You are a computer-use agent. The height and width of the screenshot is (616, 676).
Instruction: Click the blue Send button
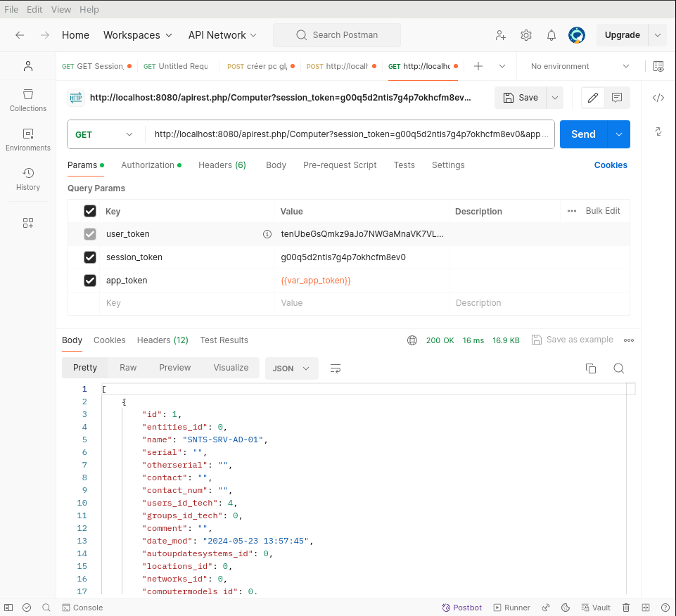click(583, 134)
